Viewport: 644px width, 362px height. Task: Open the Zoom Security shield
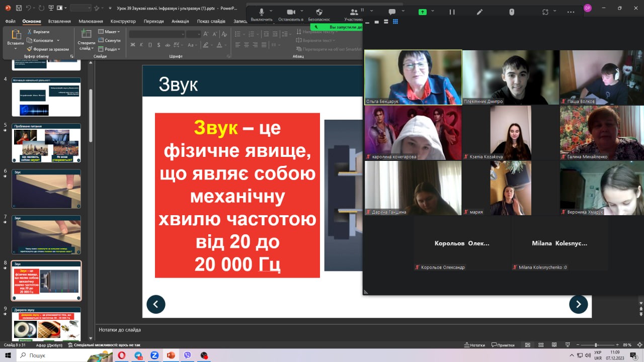coord(319,12)
